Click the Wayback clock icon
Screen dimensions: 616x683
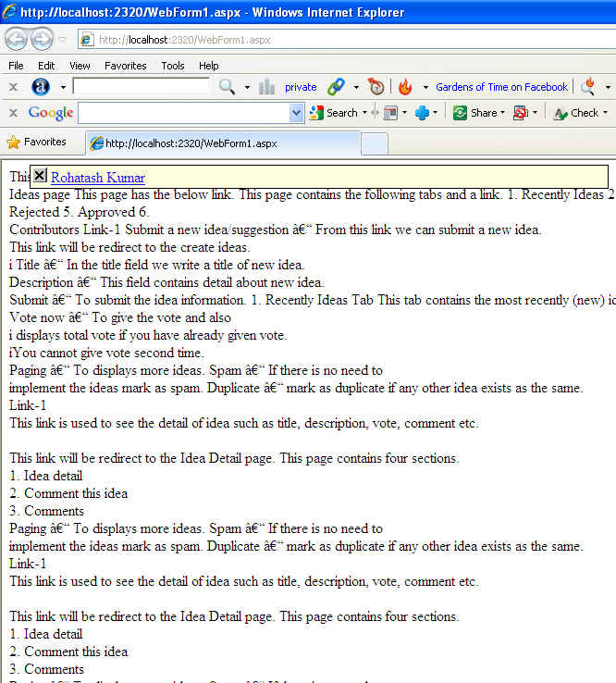point(376,87)
